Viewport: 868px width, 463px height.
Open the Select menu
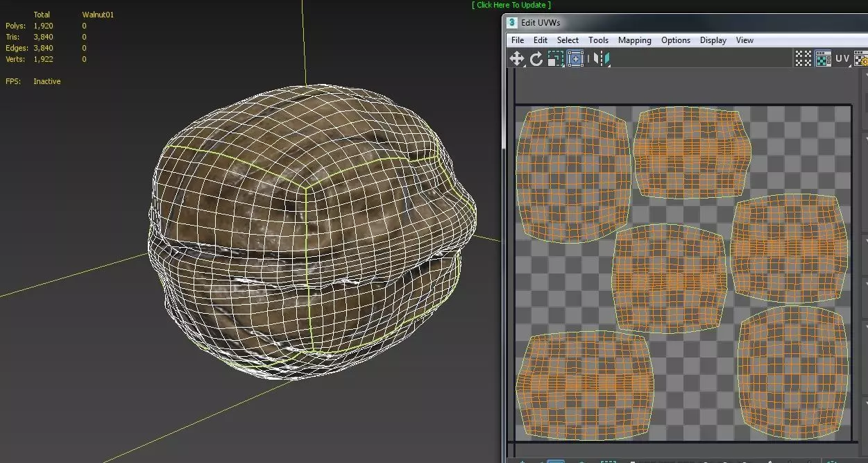coord(568,40)
